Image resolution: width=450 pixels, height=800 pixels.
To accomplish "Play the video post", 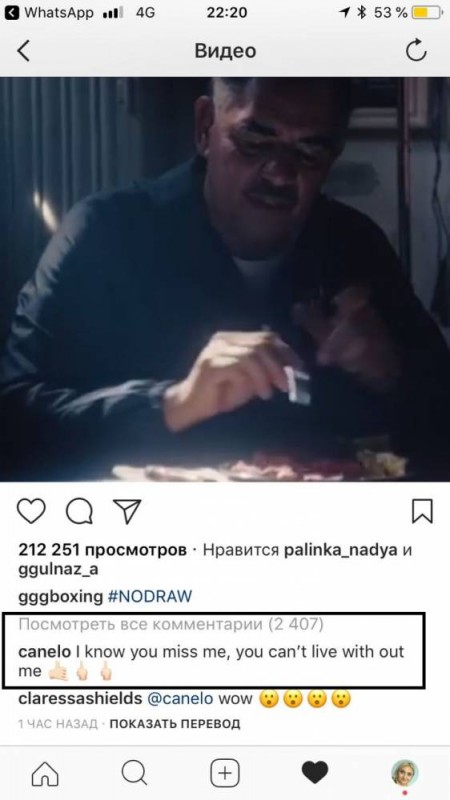I will 225,279.
